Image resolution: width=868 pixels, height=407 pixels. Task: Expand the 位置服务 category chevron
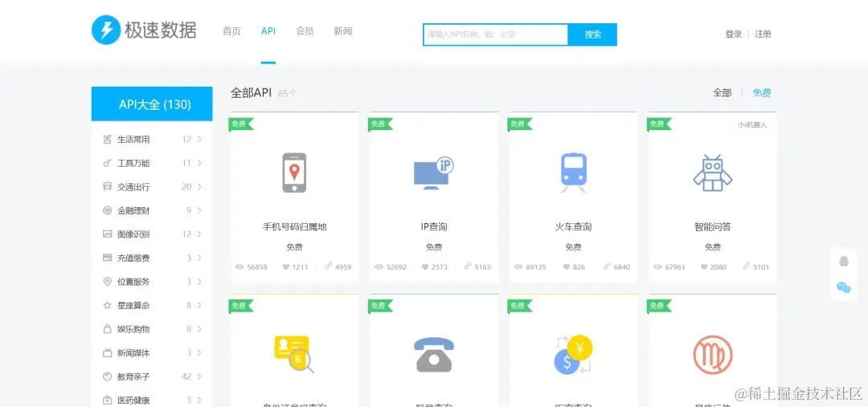click(x=199, y=282)
